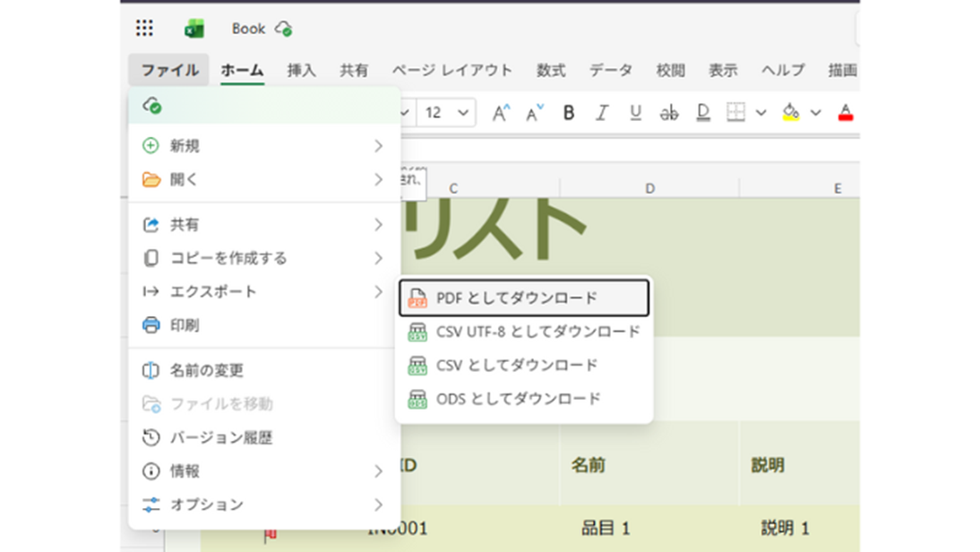The height and width of the screenshot is (552, 980).
Task: Click 印刷 in the file menu
Action: [x=185, y=325]
